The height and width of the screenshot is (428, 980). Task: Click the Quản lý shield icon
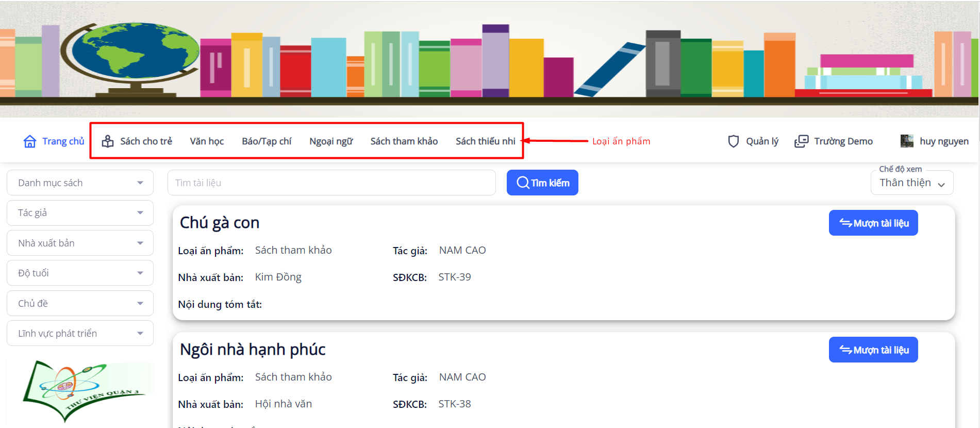click(x=733, y=141)
